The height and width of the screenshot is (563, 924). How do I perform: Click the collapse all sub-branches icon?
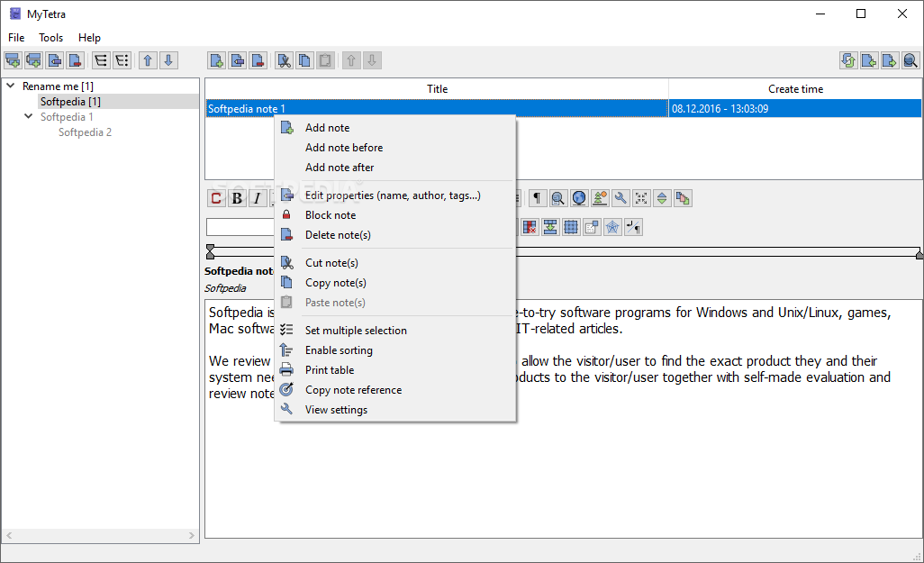coord(122,60)
